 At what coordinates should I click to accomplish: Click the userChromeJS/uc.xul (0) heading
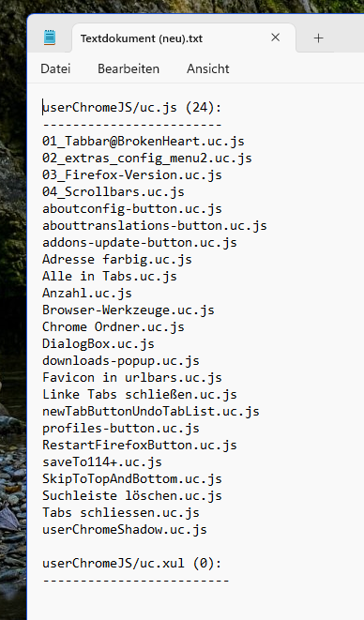click(x=132, y=563)
